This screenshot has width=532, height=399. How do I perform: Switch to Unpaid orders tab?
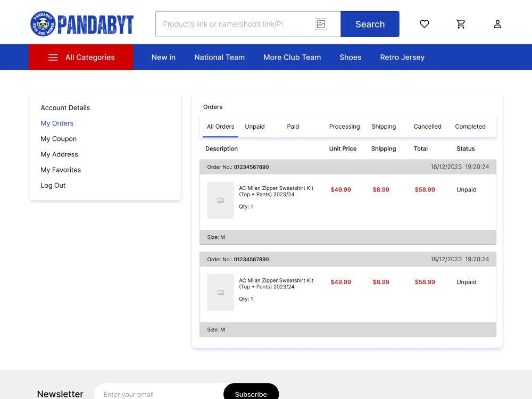pos(255,127)
